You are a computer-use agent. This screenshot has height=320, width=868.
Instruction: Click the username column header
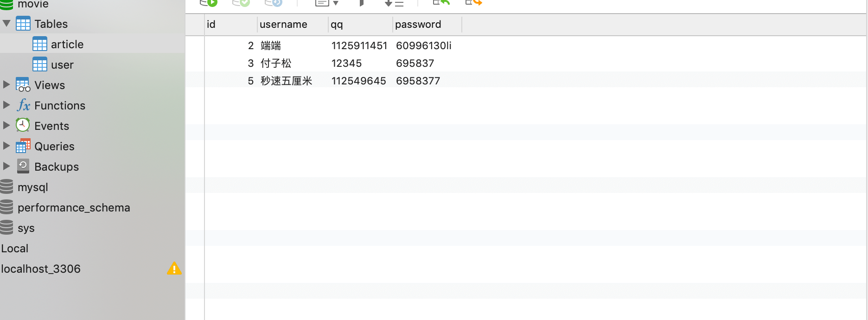283,25
